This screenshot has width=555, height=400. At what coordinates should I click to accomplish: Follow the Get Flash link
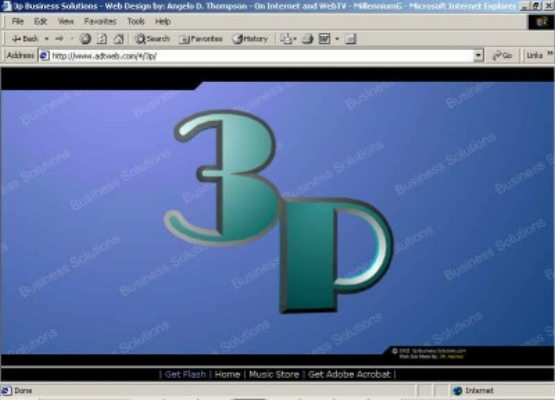click(x=185, y=374)
